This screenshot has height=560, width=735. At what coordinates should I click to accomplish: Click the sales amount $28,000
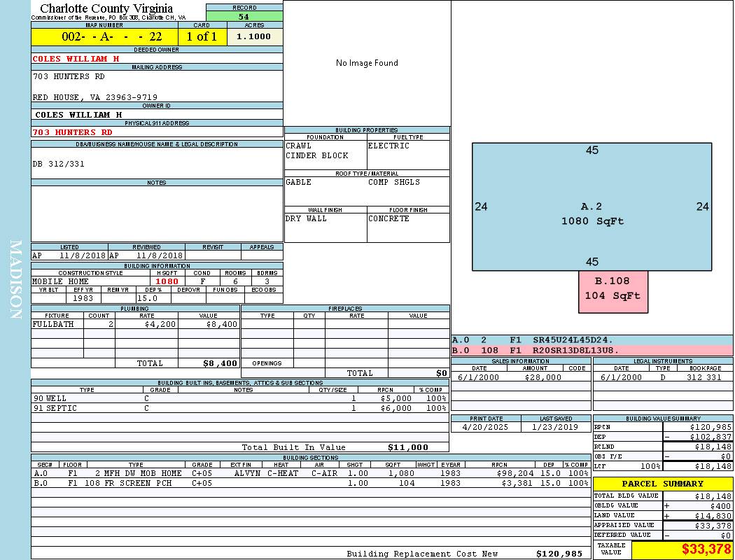(542, 377)
